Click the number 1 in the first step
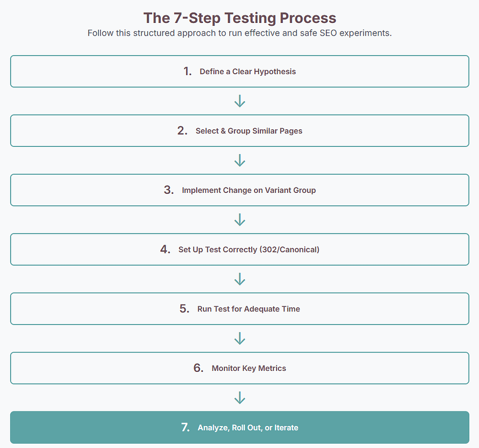Screen dimensions: 479x448 (x=187, y=71)
